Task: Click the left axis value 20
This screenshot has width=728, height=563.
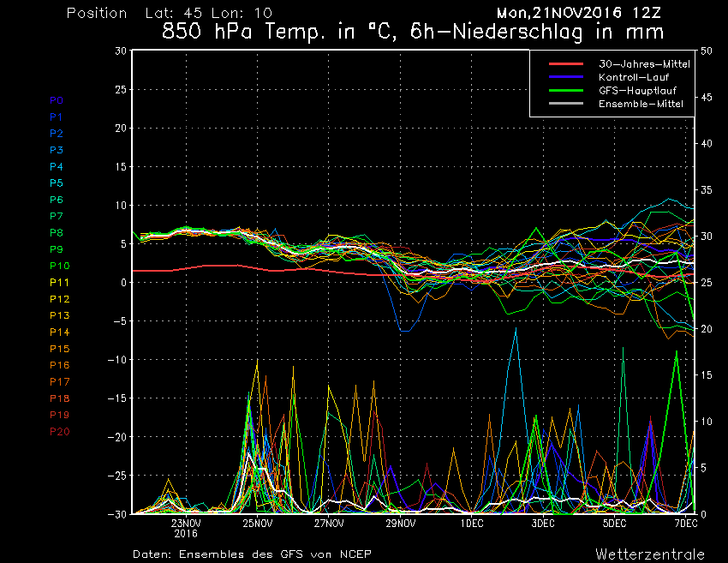Action: coord(121,129)
